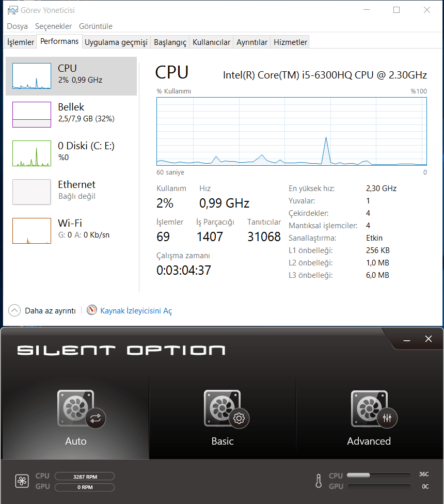Click the Intel Core i5-6300HQ processor name
Image resolution: width=444 pixels, height=504 pixels.
(325, 75)
